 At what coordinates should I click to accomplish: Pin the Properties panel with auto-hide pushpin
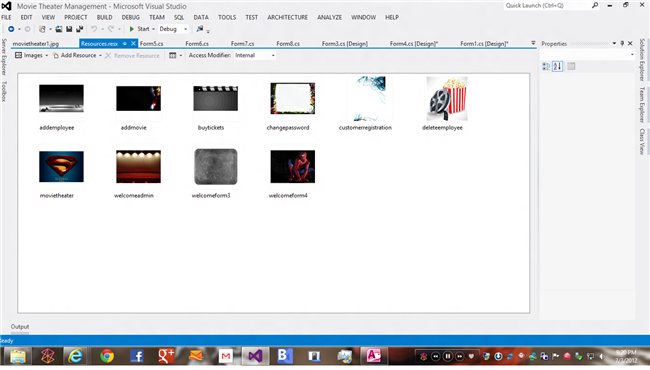pyautogui.click(x=622, y=44)
